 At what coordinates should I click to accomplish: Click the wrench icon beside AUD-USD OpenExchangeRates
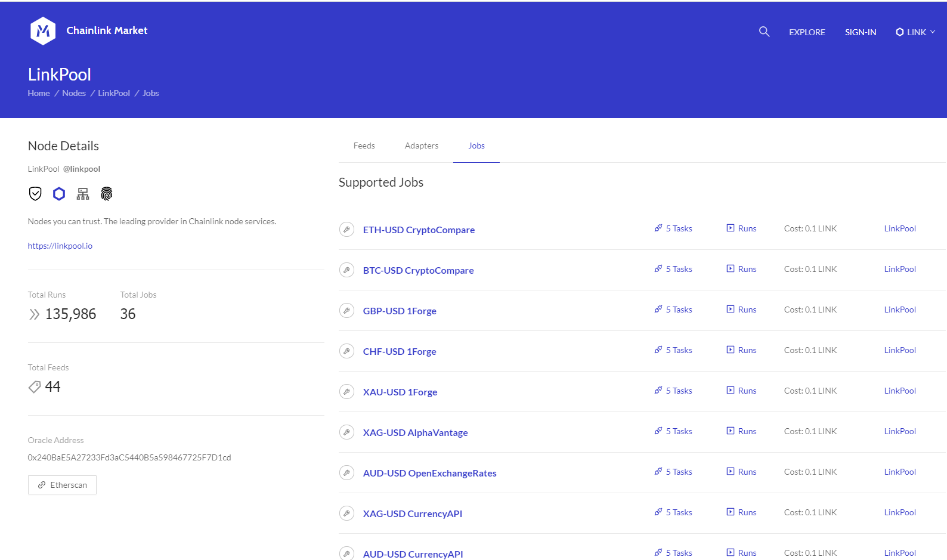[x=346, y=472]
